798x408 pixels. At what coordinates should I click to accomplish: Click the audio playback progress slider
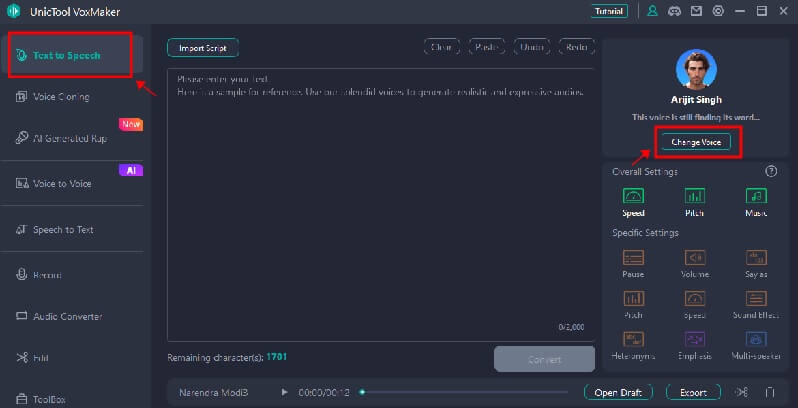pos(464,392)
